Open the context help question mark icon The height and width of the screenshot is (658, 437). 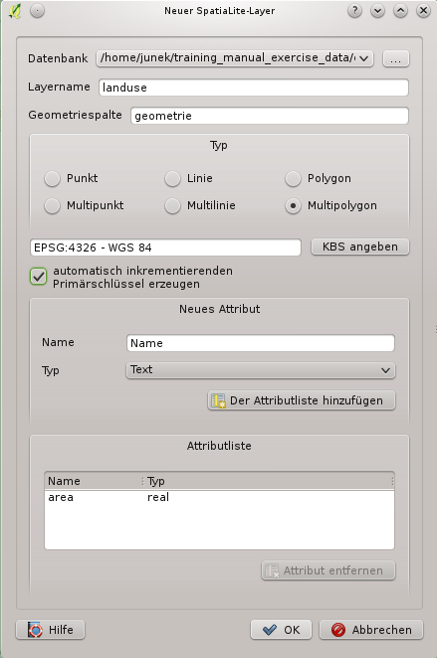click(355, 11)
